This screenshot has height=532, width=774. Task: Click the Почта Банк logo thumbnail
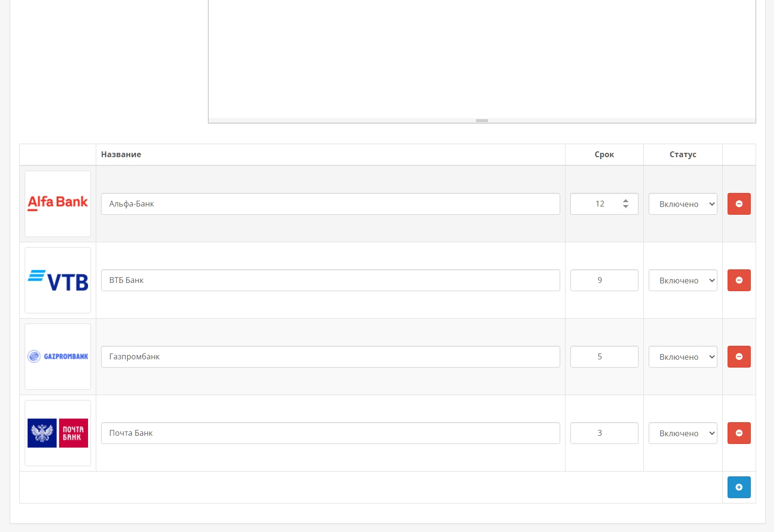coord(58,433)
